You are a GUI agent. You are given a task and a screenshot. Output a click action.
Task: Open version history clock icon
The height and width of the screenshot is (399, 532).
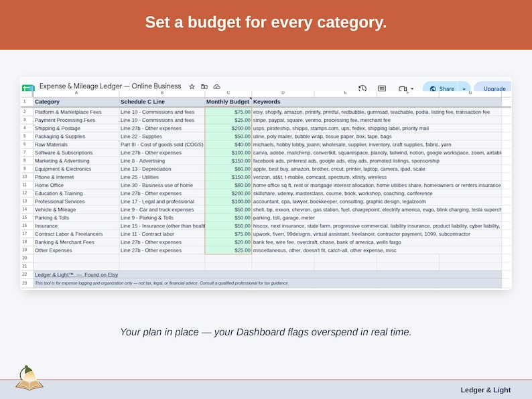click(x=362, y=88)
